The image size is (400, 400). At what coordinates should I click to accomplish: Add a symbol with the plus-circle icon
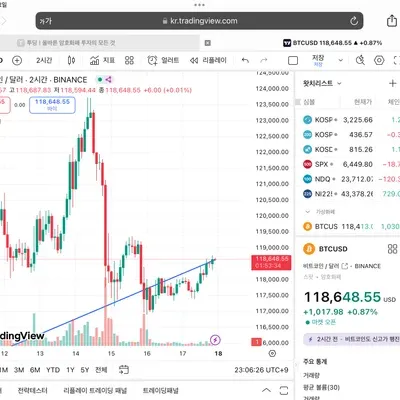17,60
